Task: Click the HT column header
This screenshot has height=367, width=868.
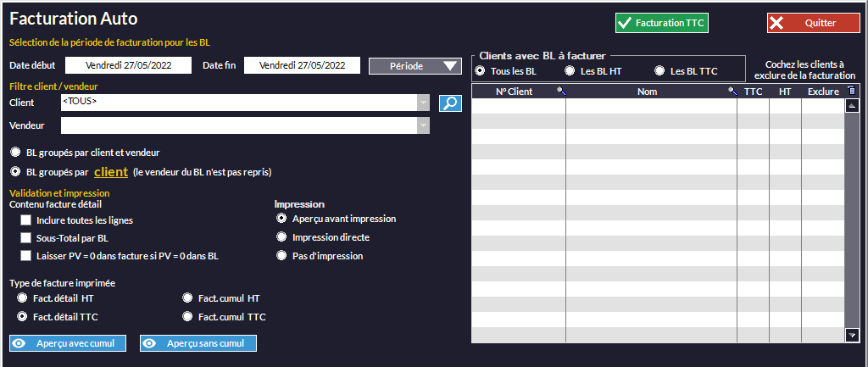Action: (x=785, y=92)
